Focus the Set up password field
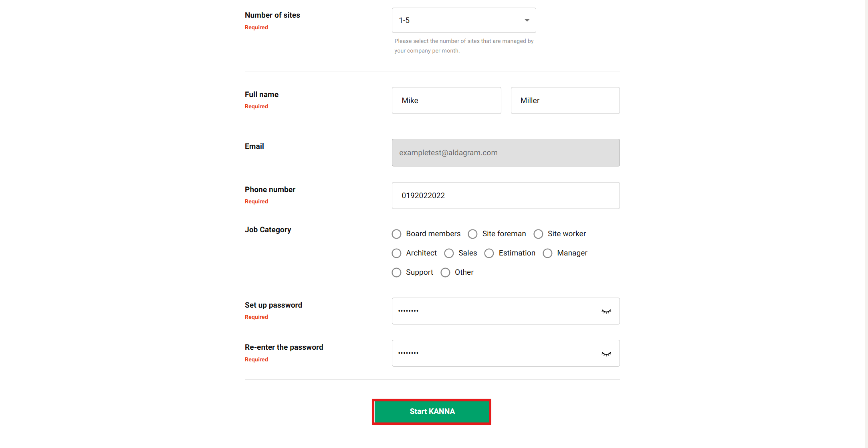The width and height of the screenshot is (868, 448). [x=493, y=311]
